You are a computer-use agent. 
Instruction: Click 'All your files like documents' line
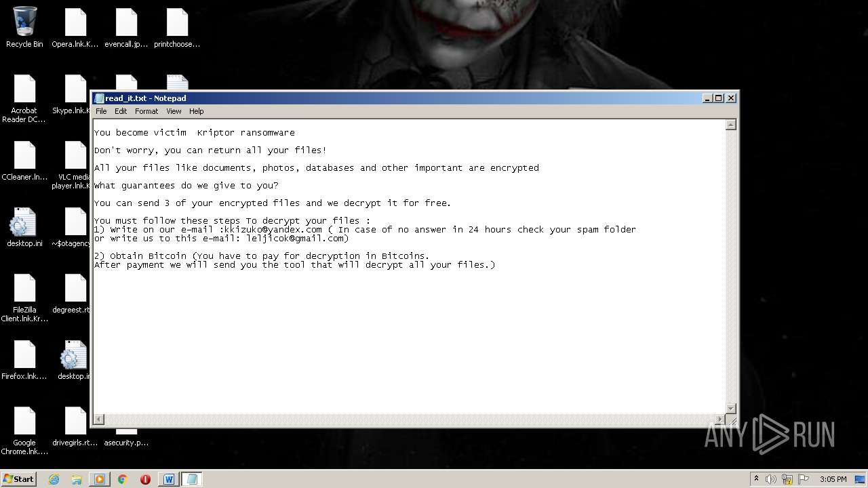click(316, 168)
